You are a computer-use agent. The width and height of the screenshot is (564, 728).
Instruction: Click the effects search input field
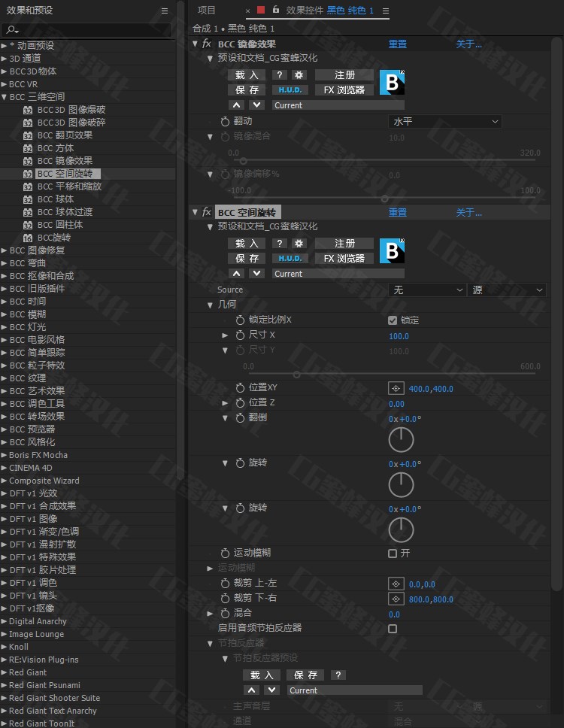point(86,30)
